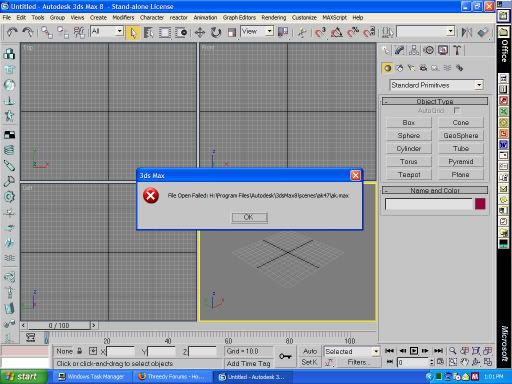
Task: Open the MAXScript menu
Action: point(335,18)
